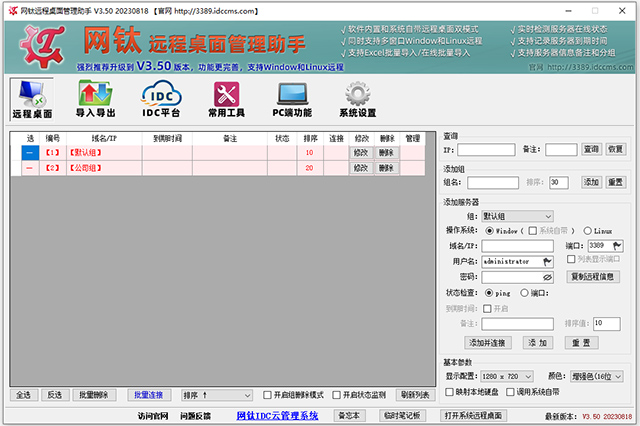Click 修改 button for 默认组 row
Image resolution: width=640 pixels, height=426 pixels.
(x=361, y=153)
